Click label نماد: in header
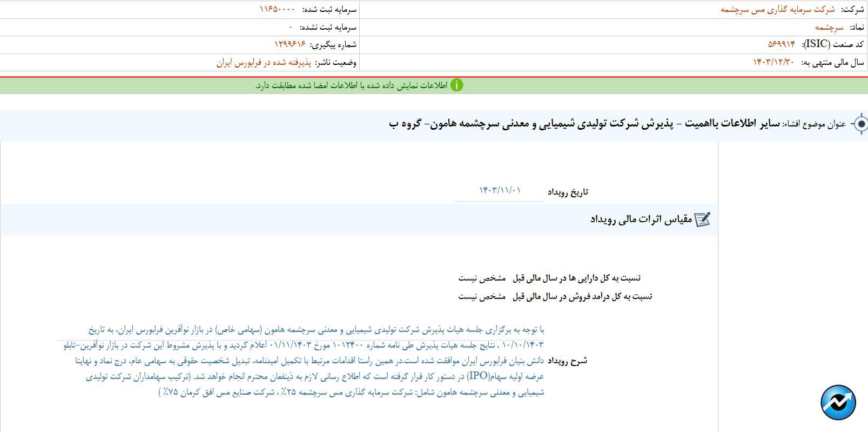The width and height of the screenshot is (868, 432). coord(857,27)
